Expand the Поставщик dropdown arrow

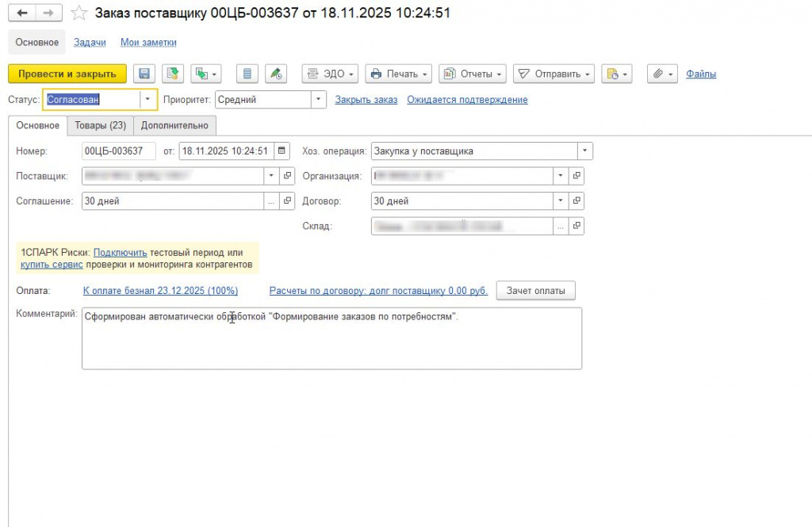tap(271, 176)
